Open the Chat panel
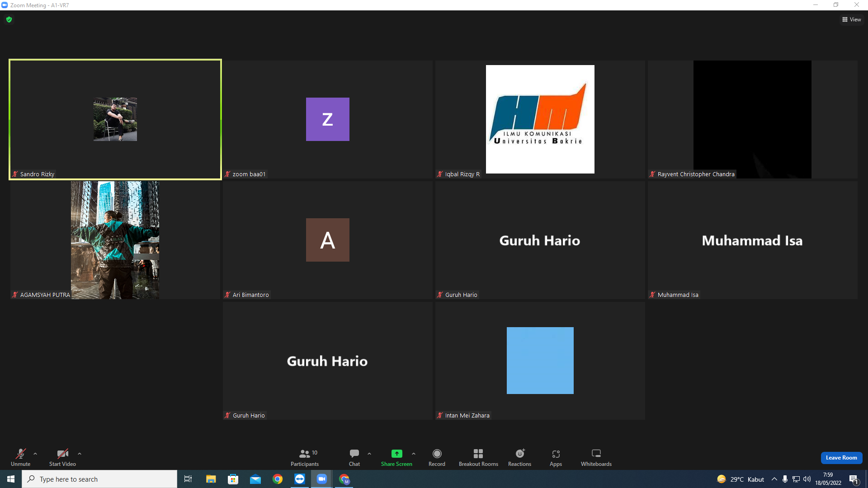The width and height of the screenshot is (868, 488). pyautogui.click(x=354, y=457)
